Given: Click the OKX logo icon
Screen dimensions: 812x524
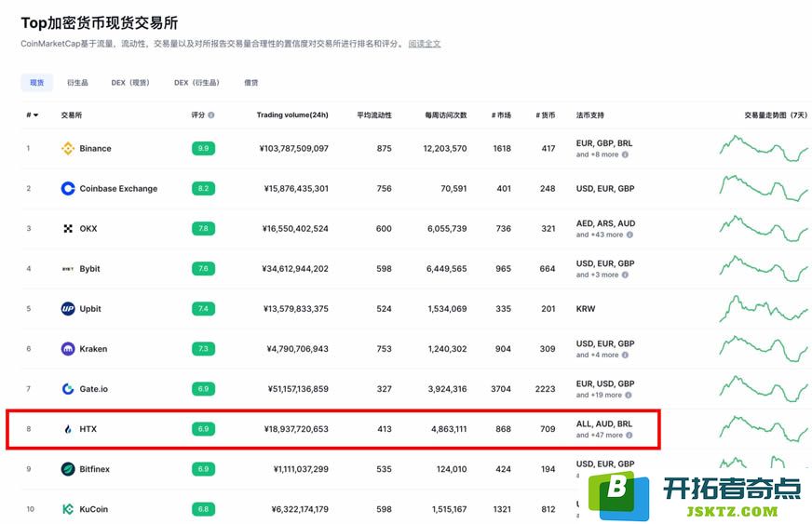Looking at the screenshot, I should 68,228.
